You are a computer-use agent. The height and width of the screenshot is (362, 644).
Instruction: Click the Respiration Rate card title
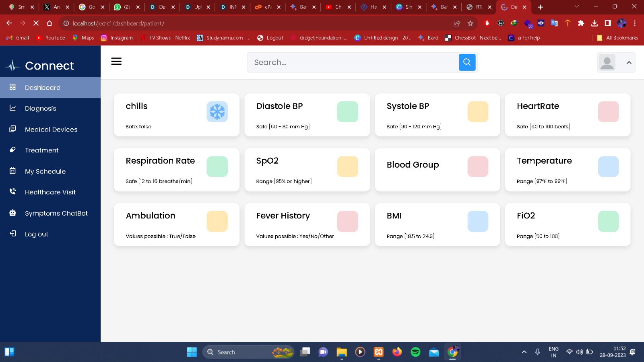point(160,161)
